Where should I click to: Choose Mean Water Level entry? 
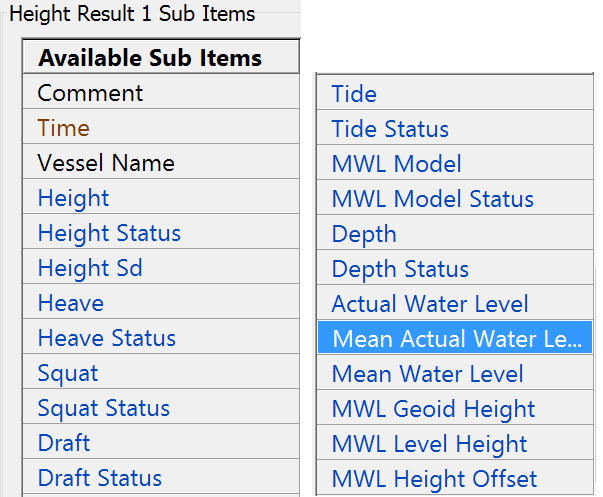pyautogui.click(x=427, y=374)
